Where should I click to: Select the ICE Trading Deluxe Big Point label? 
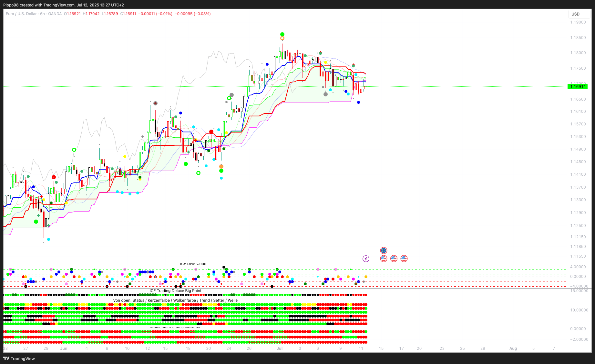(x=175, y=291)
